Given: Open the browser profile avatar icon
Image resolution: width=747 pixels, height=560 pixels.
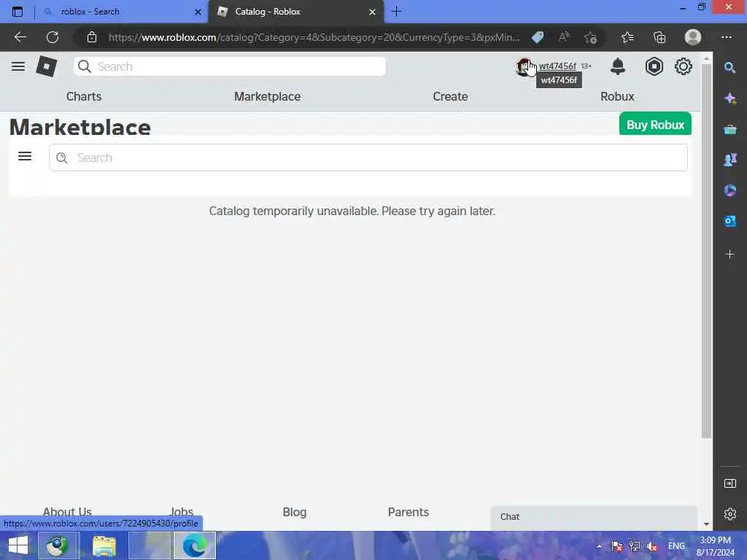Looking at the screenshot, I should pyautogui.click(x=693, y=37).
